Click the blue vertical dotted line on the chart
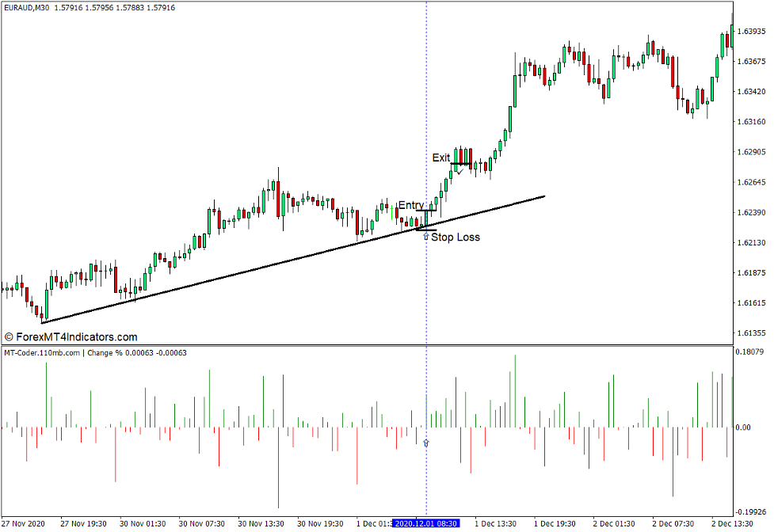 [x=426, y=119]
